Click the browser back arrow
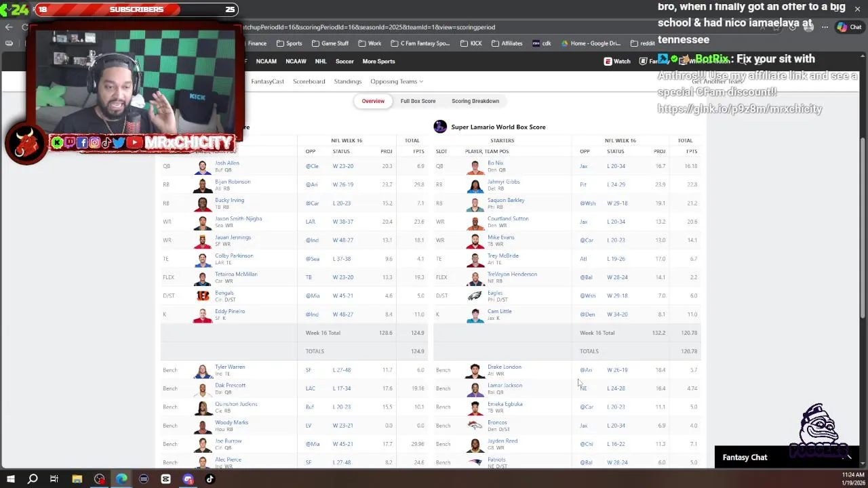Image resolution: width=868 pixels, height=488 pixels. point(8,27)
